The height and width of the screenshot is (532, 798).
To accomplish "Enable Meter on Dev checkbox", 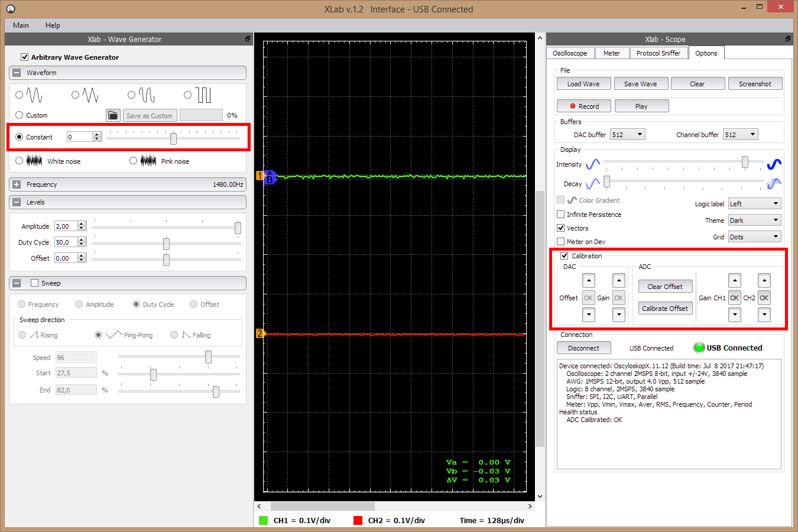I will click(561, 242).
